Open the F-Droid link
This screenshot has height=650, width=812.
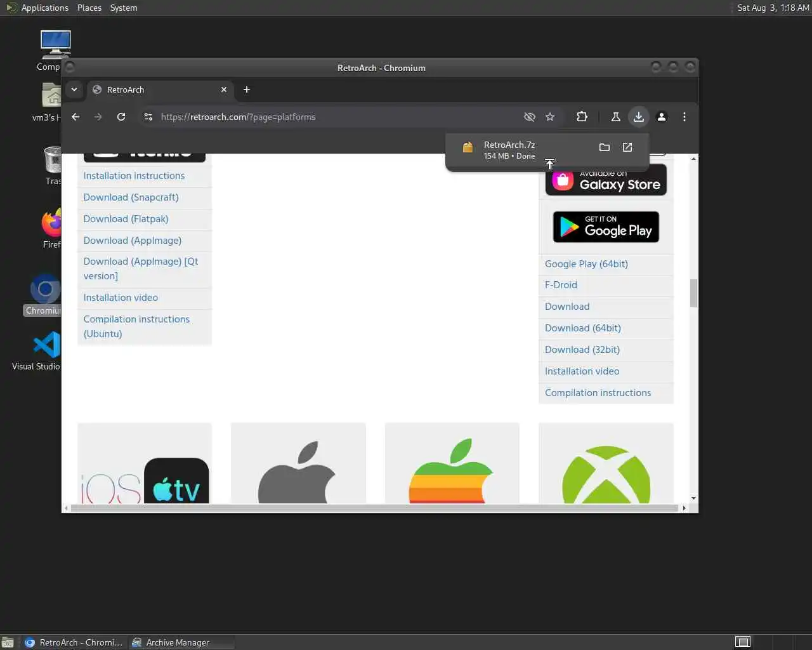(561, 285)
